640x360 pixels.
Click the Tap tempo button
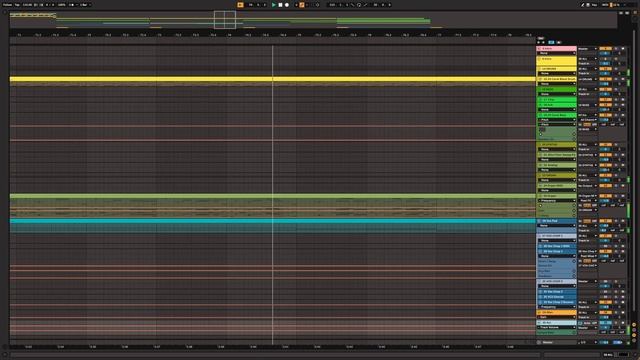tap(17, 5)
